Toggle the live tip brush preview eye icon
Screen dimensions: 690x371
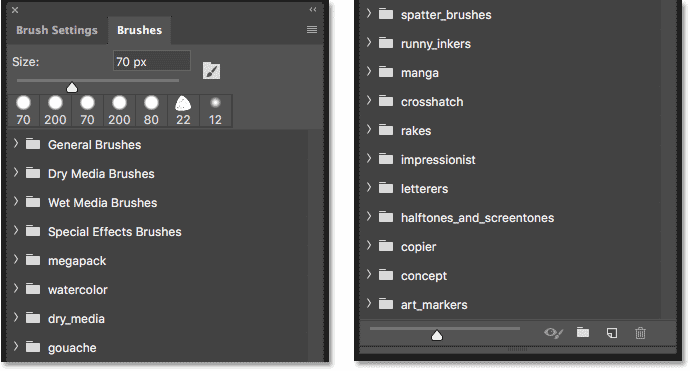(x=553, y=333)
